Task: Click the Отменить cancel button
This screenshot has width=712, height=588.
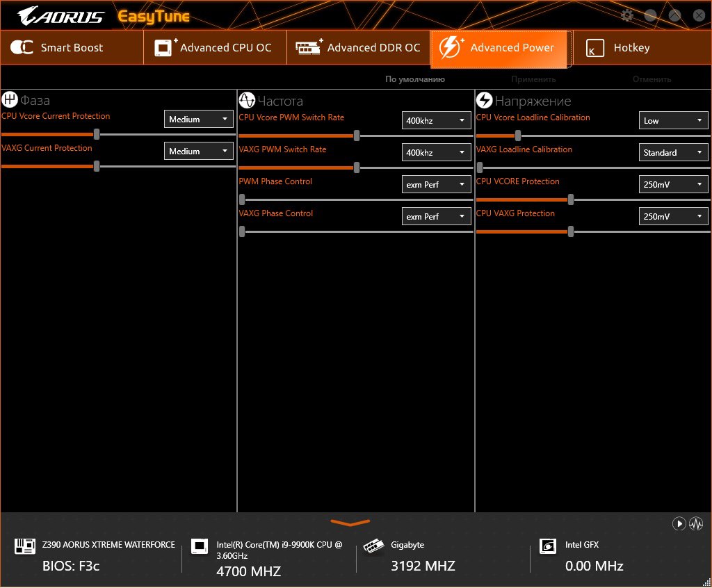Action: pos(652,79)
